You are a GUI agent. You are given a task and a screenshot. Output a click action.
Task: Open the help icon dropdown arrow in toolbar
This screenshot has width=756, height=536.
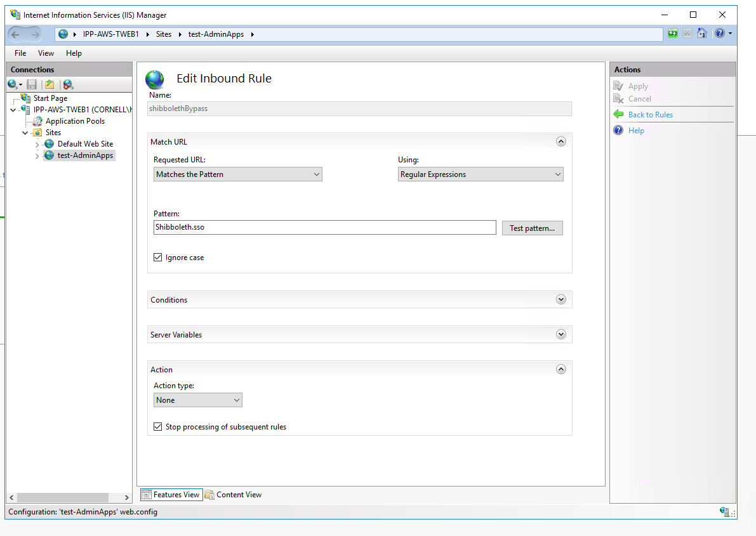point(730,33)
